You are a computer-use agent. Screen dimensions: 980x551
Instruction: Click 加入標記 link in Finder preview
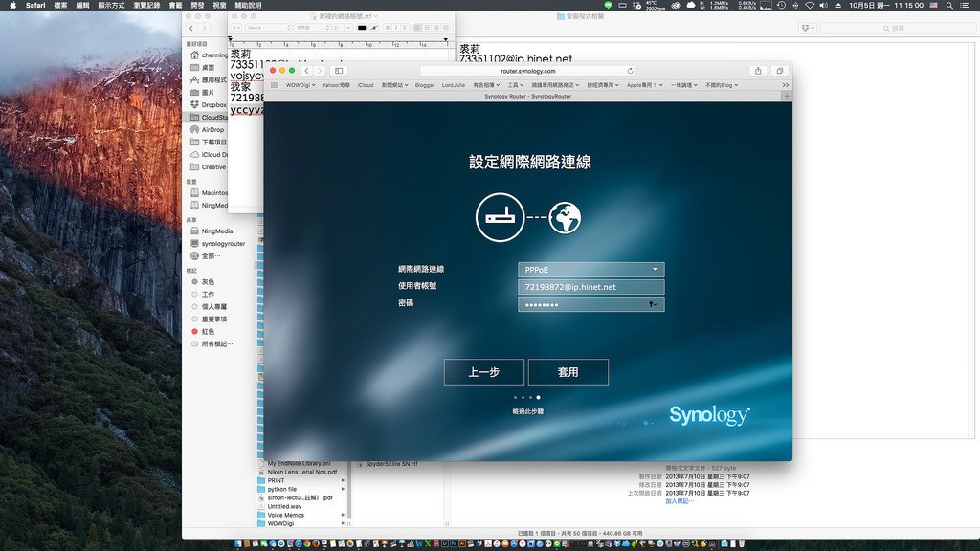(679, 501)
